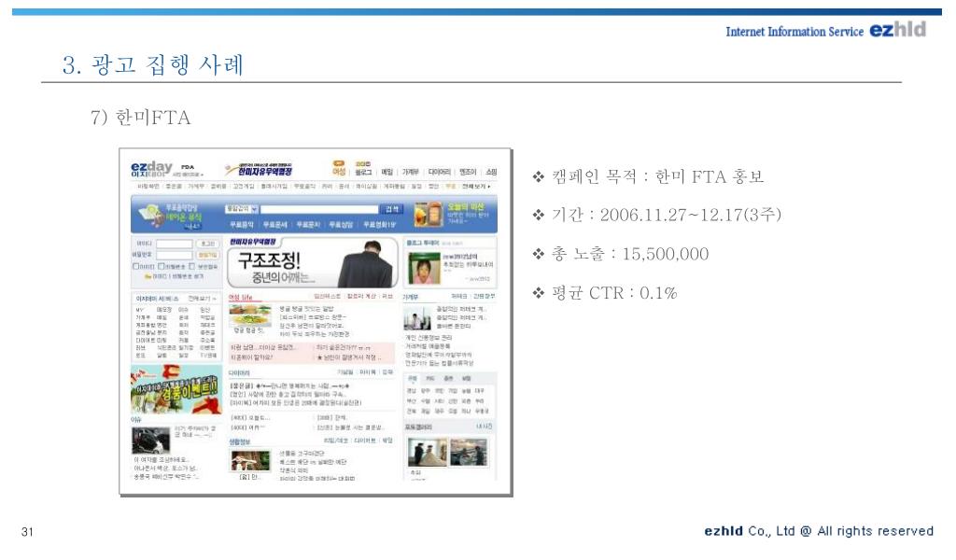956x560 pixels.
Task: Select the 메일 menu item
Action: tap(387, 172)
